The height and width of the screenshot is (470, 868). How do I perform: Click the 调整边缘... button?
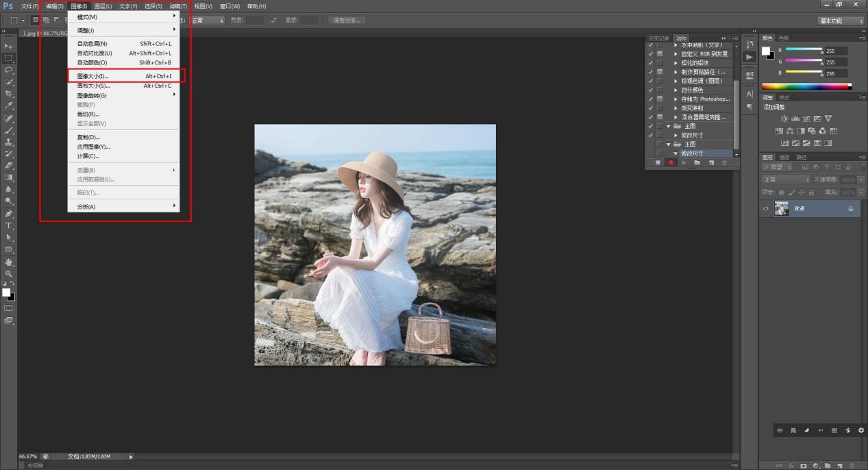point(347,21)
